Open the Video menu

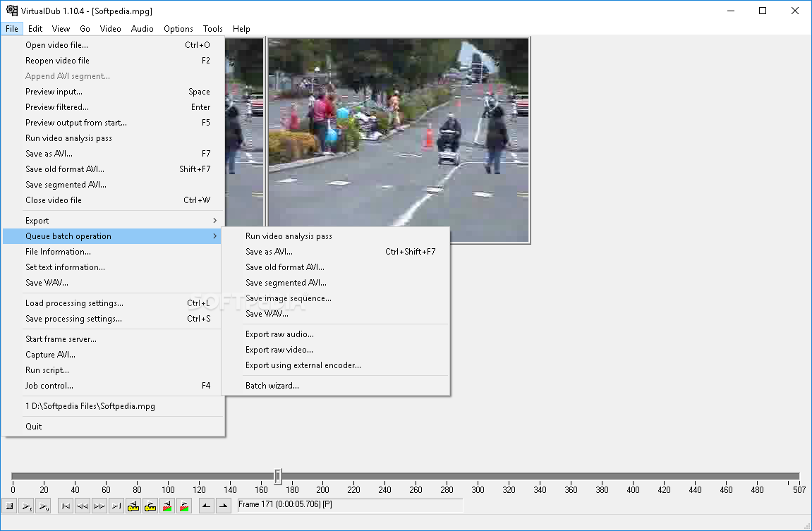click(110, 29)
